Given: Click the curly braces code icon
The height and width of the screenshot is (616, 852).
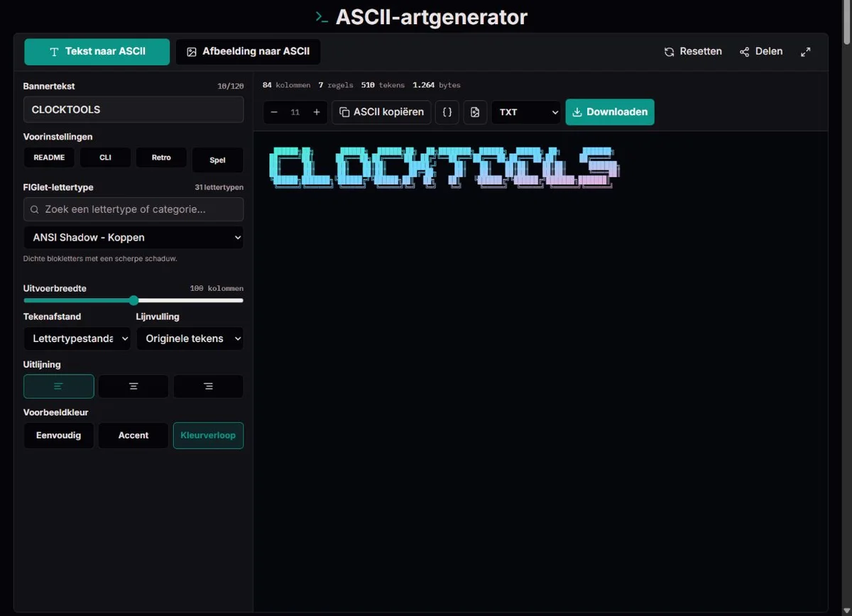Looking at the screenshot, I should point(447,112).
